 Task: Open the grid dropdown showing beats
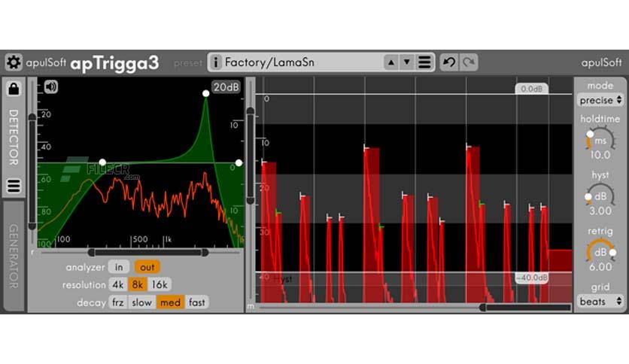(600, 302)
